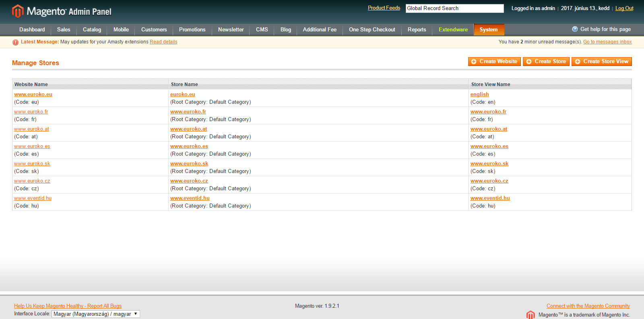Click the Manage Stores heading
Viewport: 644px width, 319px height.
[x=35, y=63]
